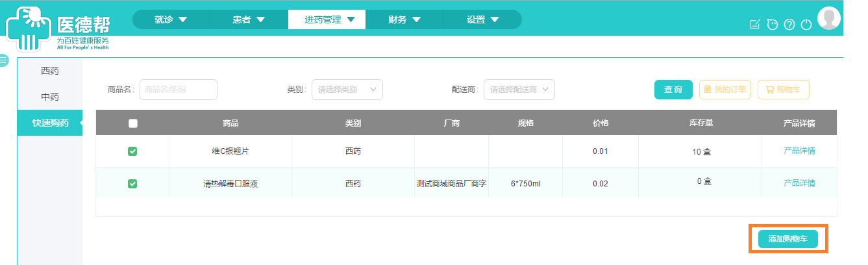View 产品详情 for 维C银翘片
The height and width of the screenshot is (265, 868).
pos(799,151)
